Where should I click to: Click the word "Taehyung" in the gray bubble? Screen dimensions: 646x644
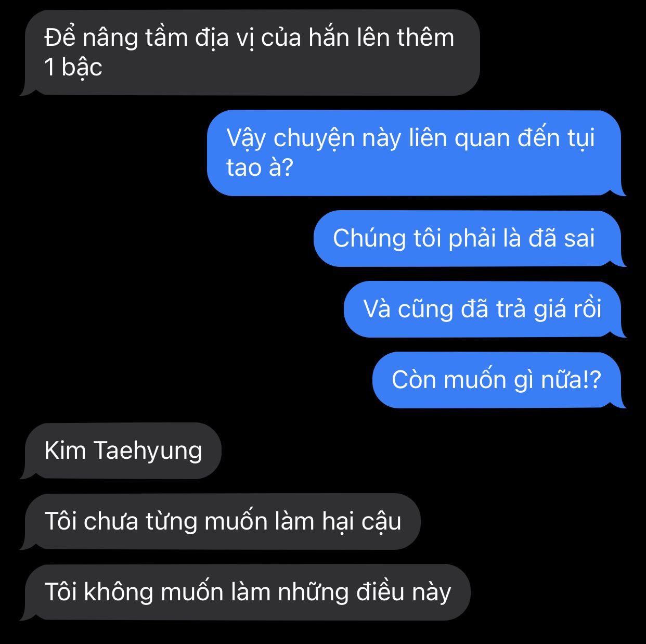148,451
